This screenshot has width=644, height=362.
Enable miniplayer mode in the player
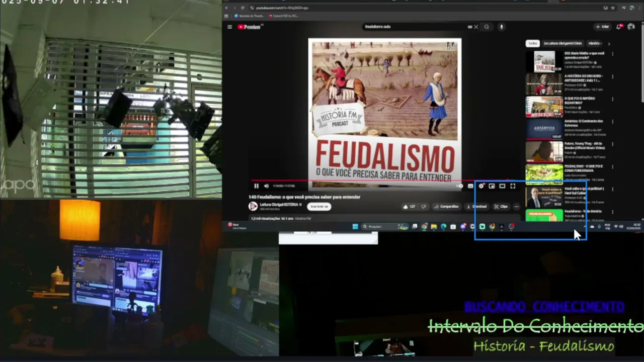492,186
